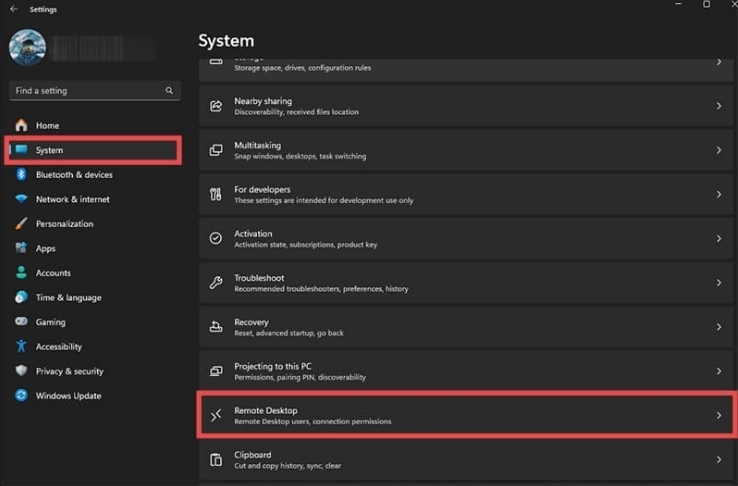738x486 pixels.
Task: Click the Troubleshoot wrench icon
Action: click(216, 283)
